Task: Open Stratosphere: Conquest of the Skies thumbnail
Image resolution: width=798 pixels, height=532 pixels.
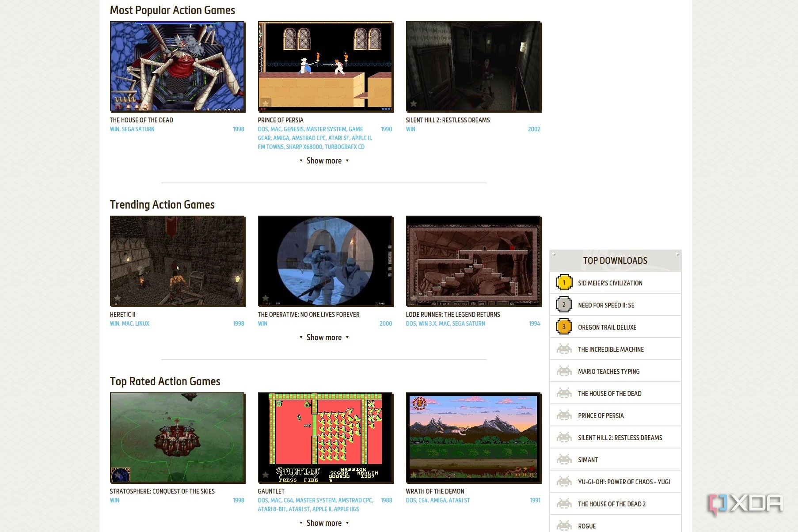Action: (178, 438)
